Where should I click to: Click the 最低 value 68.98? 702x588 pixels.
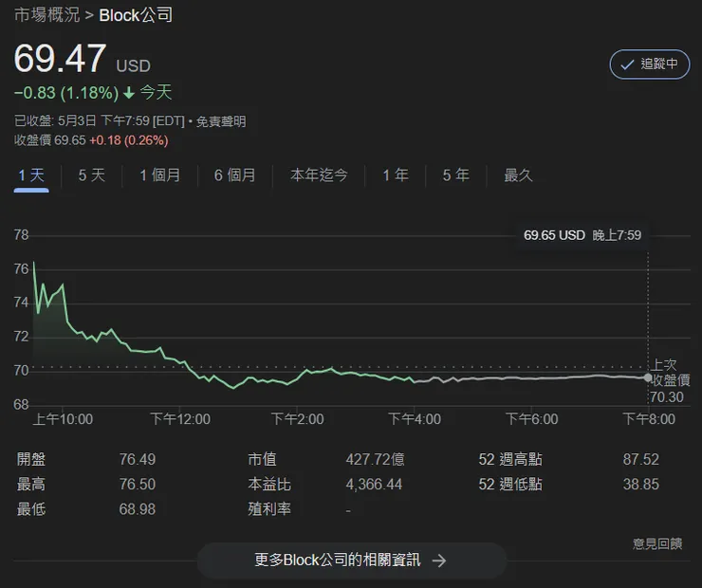(137, 509)
